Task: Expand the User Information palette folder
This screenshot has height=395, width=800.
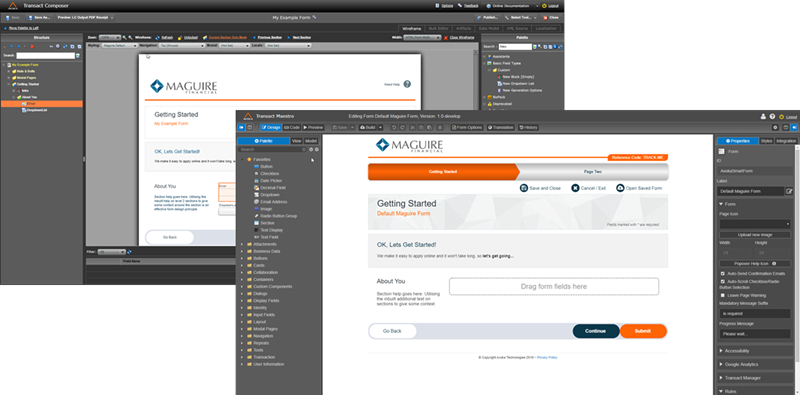Action: coord(242,364)
